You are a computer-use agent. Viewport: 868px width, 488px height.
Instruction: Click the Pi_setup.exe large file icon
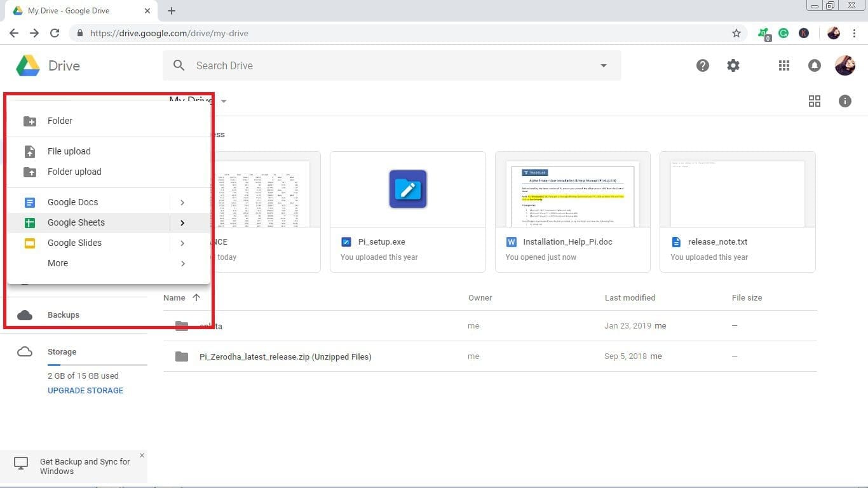click(408, 189)
